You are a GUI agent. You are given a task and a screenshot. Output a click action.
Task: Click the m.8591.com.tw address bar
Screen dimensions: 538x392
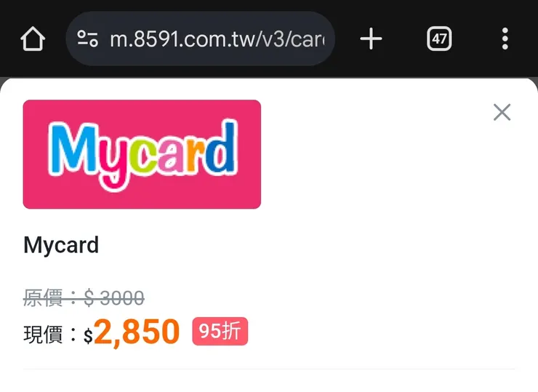coord(201,39)
